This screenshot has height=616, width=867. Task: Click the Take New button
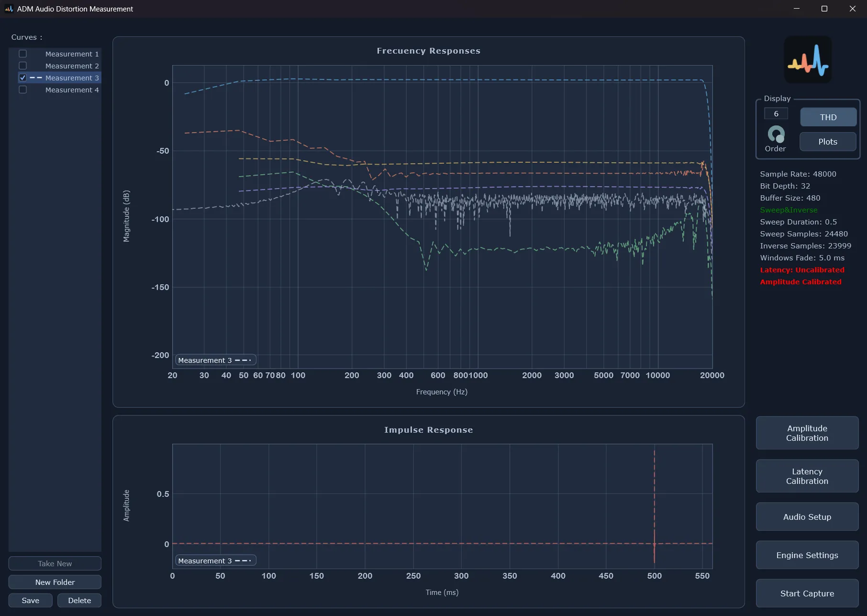(x=55, y=563)
